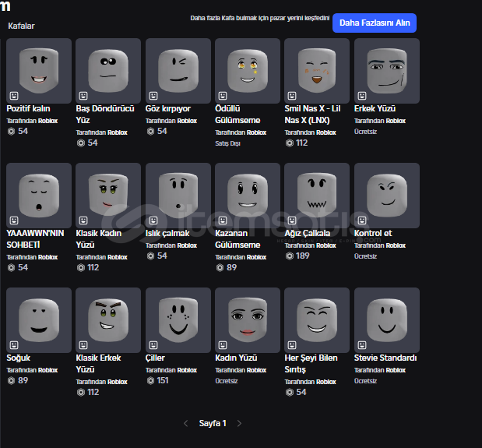Viewport: 482px width, 448px height.
Task: Click face badge icon on Pozitif kalın thumbnail
Action: click(14, 96)
